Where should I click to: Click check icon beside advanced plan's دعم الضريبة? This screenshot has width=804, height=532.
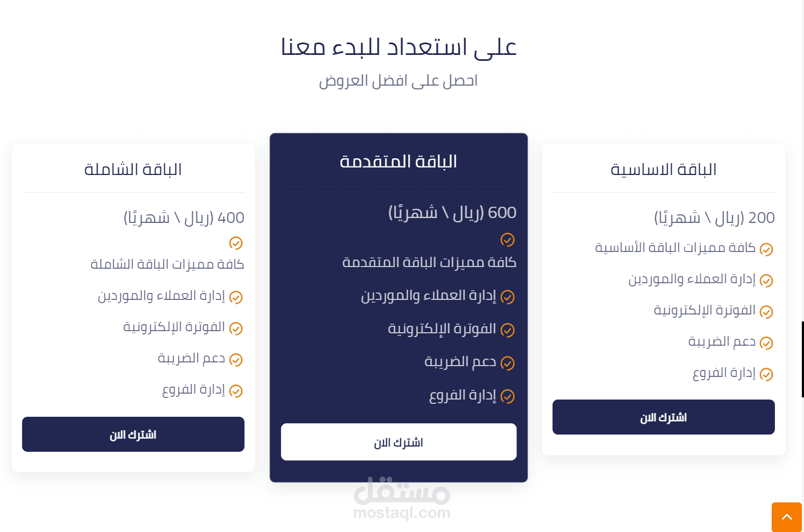point(507,363)
